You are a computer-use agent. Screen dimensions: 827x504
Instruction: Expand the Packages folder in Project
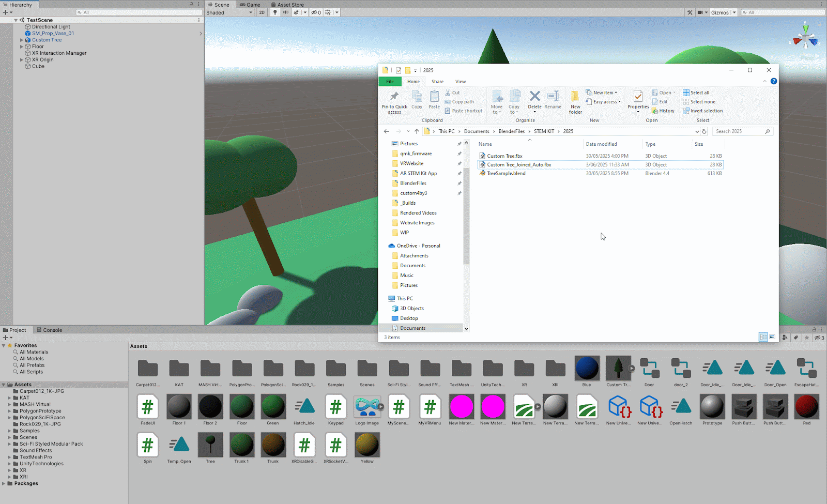pyautogui.click(x=4, y=483)
